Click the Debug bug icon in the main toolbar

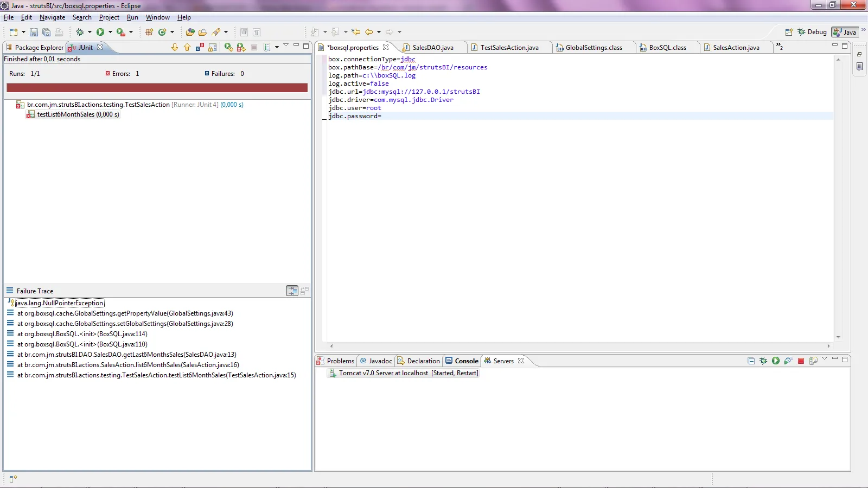(80, 33)
